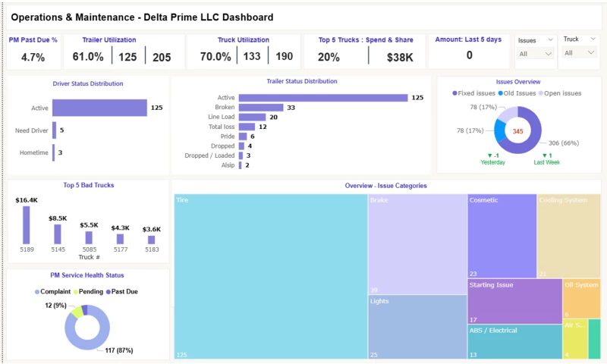This screenshot has height=364, width=607.
Task: Click the 345 total in Issues donut
Action: click(518, 131)
